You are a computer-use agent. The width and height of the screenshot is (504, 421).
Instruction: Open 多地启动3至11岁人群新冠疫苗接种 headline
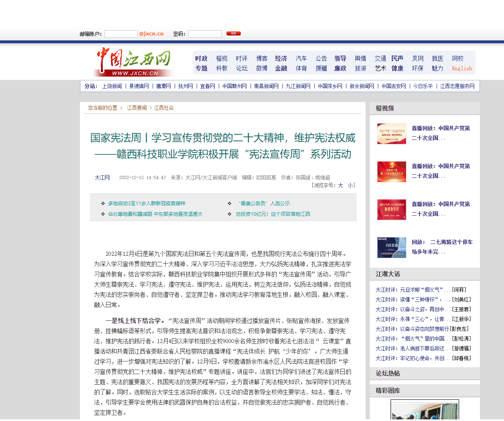click(x=147, y=204)
